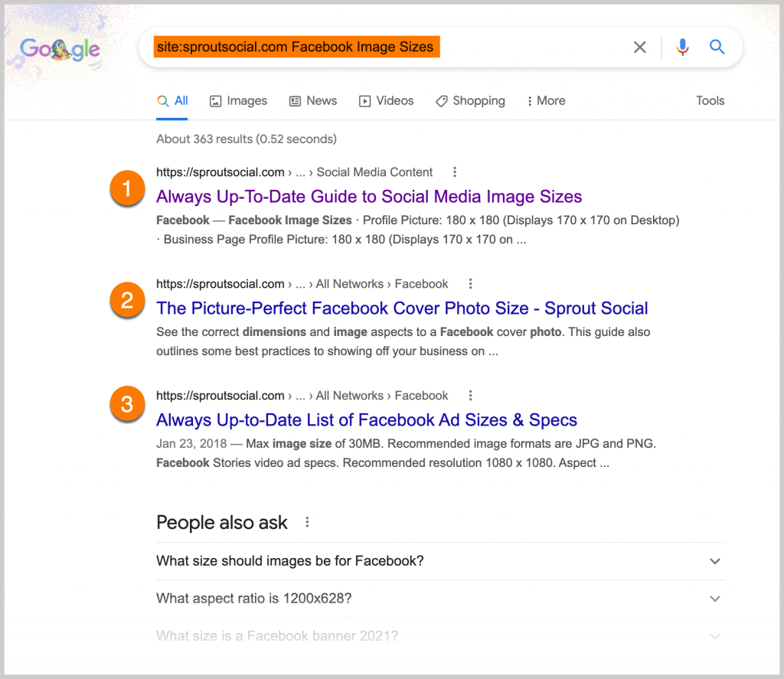Open the More search options menu

coord(545,100)
